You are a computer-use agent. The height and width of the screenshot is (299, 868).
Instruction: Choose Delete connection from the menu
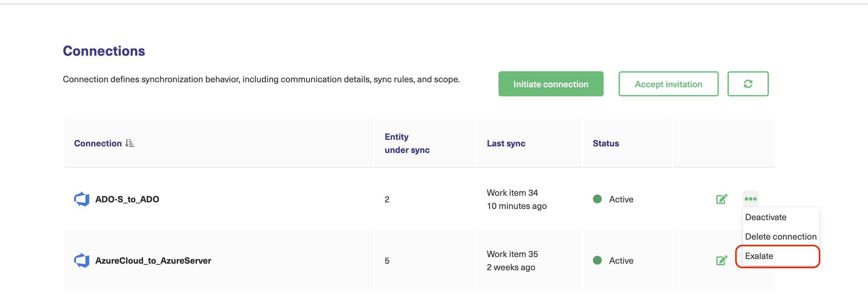click(780, 237)
